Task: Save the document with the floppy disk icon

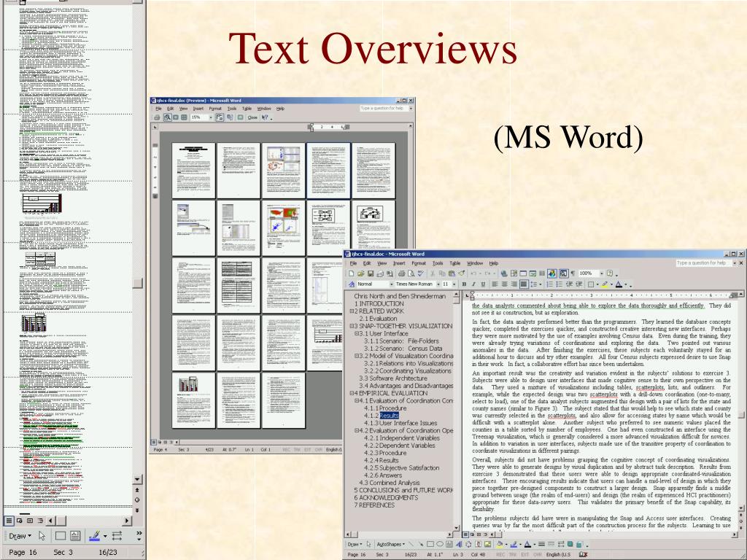Action: (370, 274)
